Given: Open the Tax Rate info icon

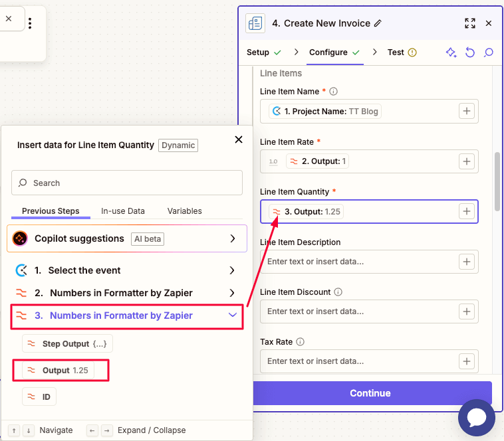Looking at the screenshot, I should pyautogui.click(x=301, y=342).
